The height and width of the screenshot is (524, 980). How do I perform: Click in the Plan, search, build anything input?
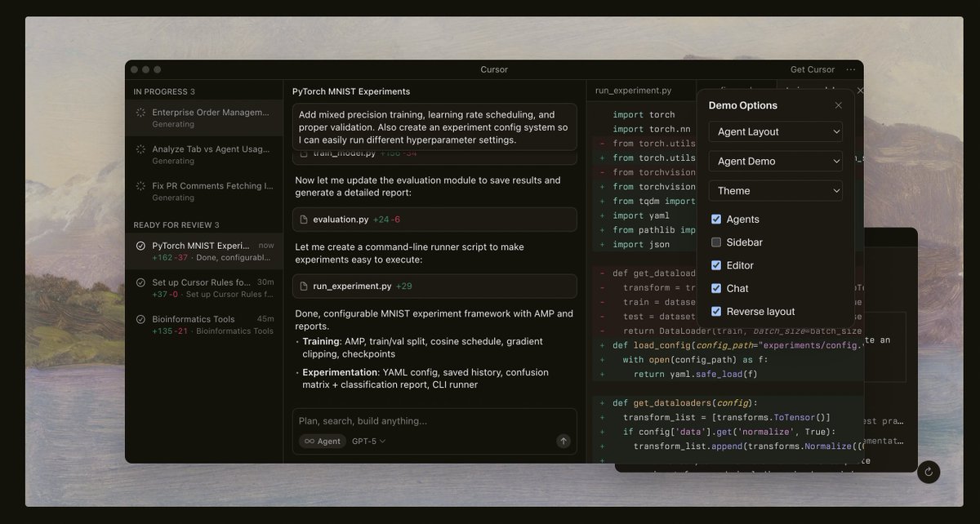(434, 421)
